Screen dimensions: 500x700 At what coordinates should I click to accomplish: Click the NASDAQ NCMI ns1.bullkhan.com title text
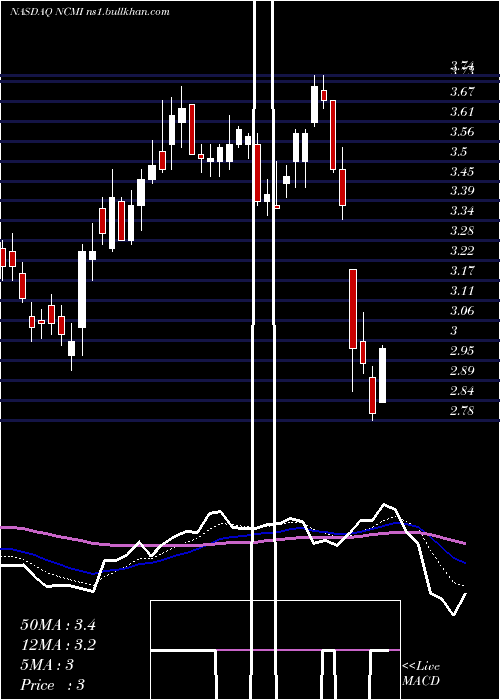pos(90,12)
